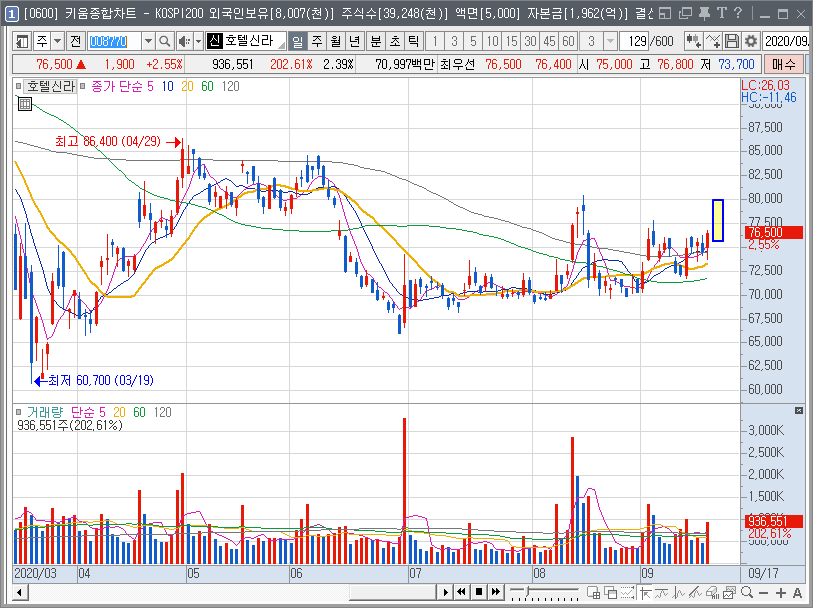This screenshot has width=813, height=608.
Task: Click the 호텔신라 chart legend label
Action: 50,86
